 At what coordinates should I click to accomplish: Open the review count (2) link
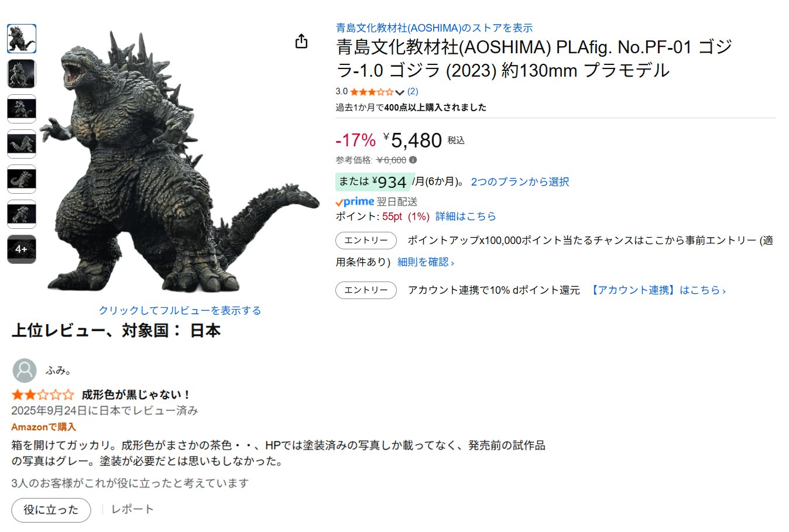coord(413,91)
